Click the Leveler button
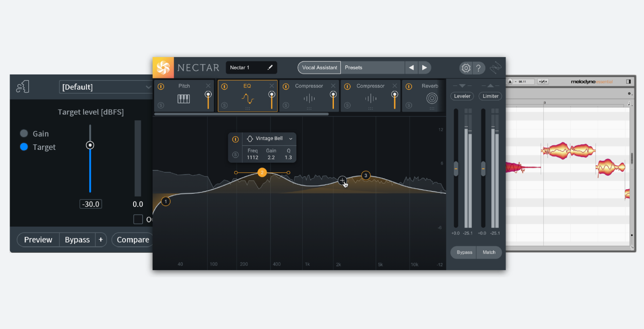The width and height of the screenshot is (644, 329). pos(462,96)
